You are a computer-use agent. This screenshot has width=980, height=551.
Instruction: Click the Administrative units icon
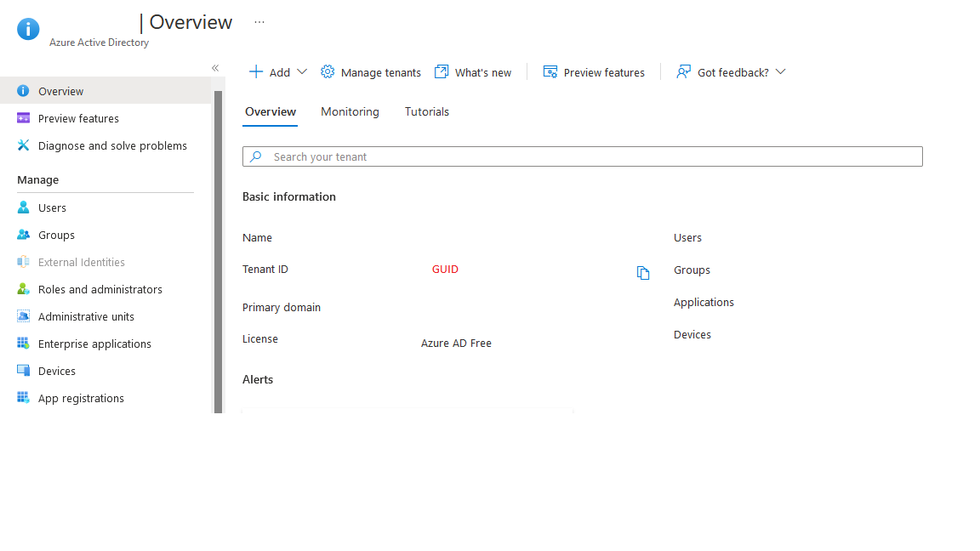[23, 316]
